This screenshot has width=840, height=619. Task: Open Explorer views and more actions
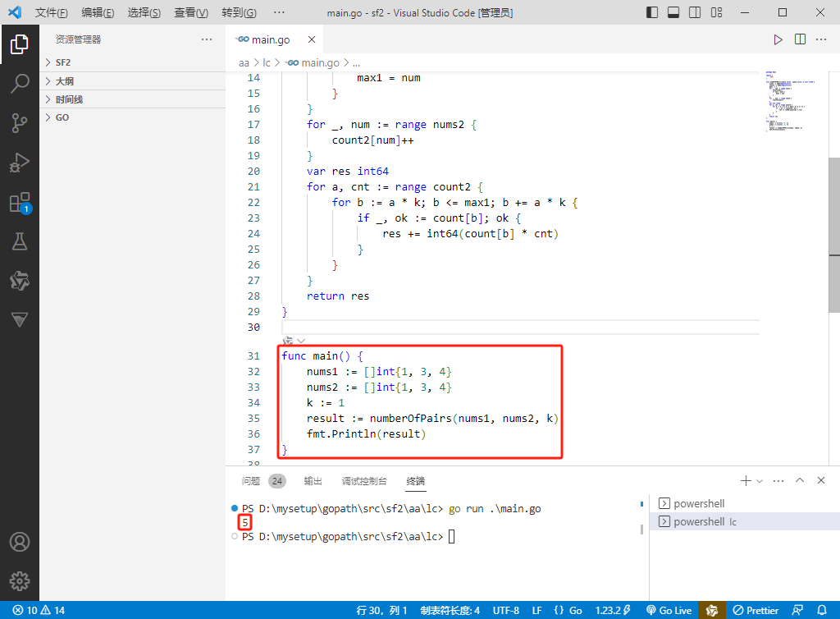coord(207,39)
